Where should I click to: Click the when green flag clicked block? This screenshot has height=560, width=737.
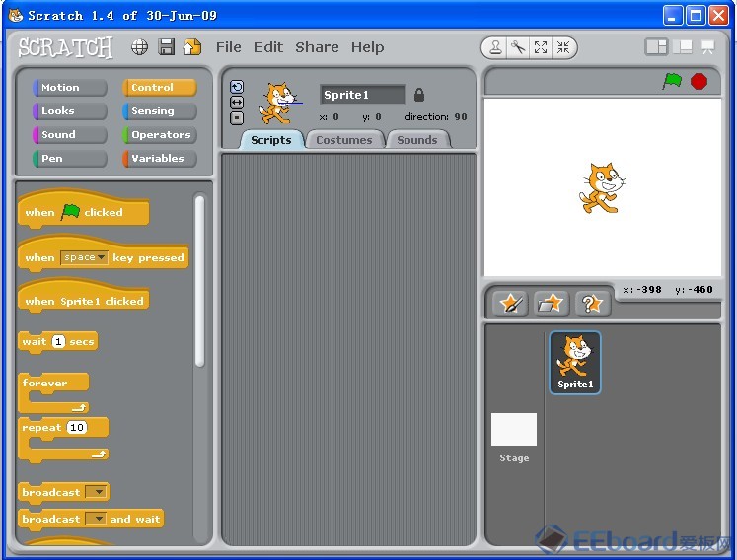point(84,210)
